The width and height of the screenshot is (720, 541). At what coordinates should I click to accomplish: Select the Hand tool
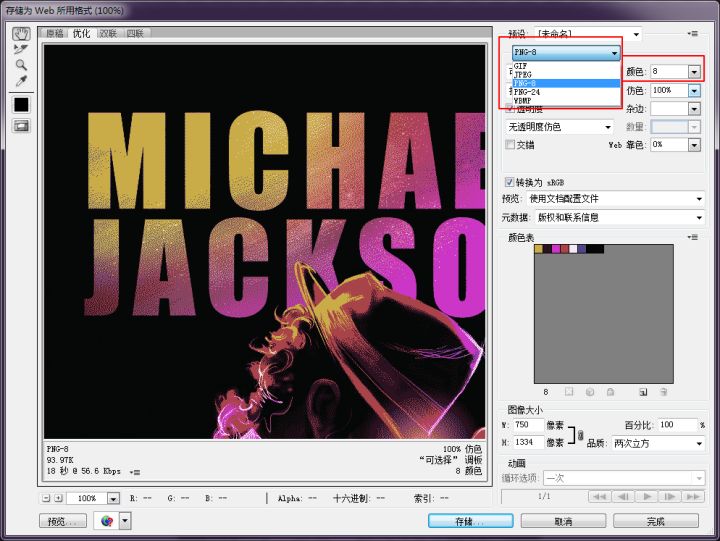click(21, 34)
